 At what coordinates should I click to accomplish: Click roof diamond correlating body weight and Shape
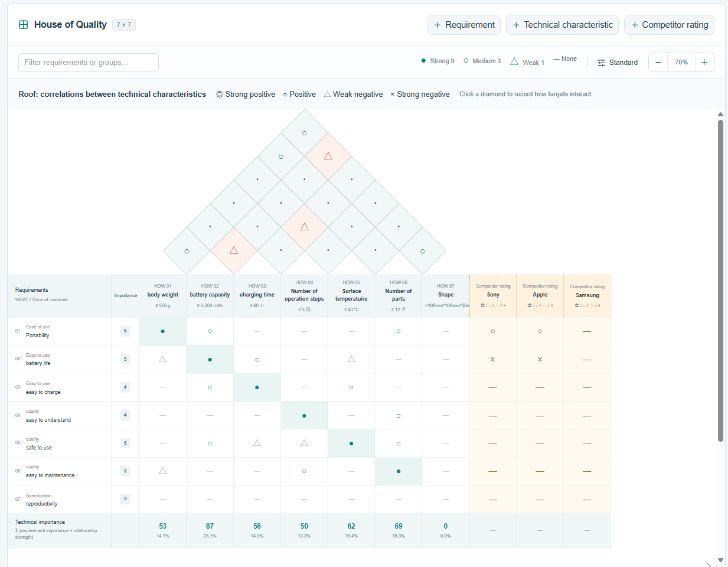pyautogui.click(x=305, y=133)
